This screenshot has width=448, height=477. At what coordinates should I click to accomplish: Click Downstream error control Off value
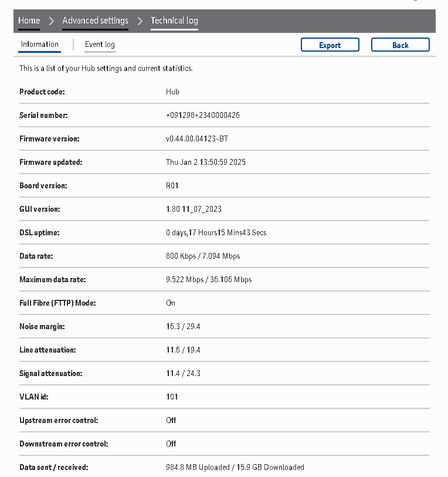coord(171,444)
